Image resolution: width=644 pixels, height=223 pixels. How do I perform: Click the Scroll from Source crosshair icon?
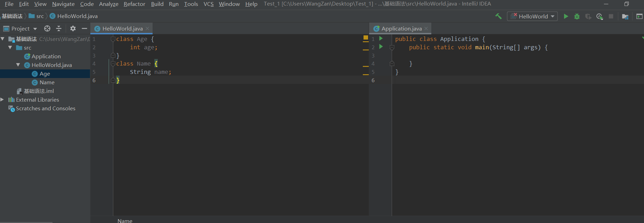coord(47,28)
